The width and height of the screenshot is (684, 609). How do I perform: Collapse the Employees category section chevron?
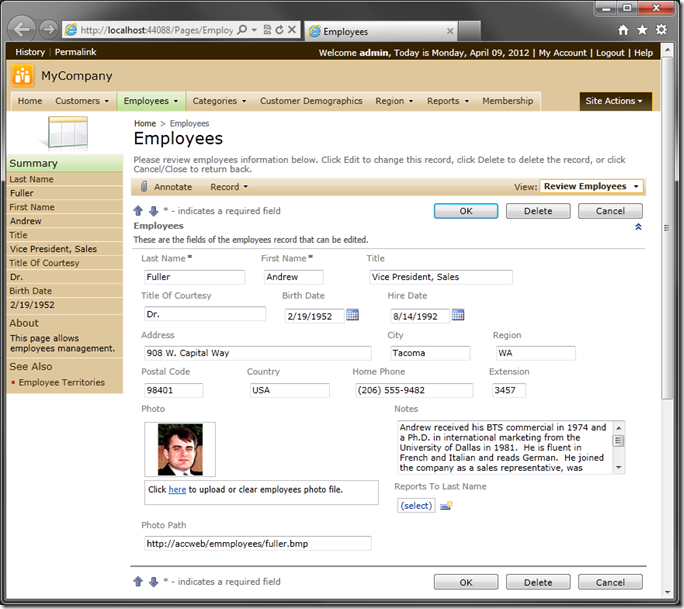click(638, 227)
